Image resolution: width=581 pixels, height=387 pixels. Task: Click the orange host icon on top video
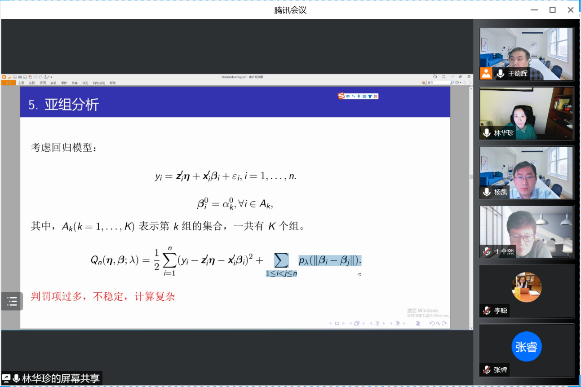pos(486,73)
